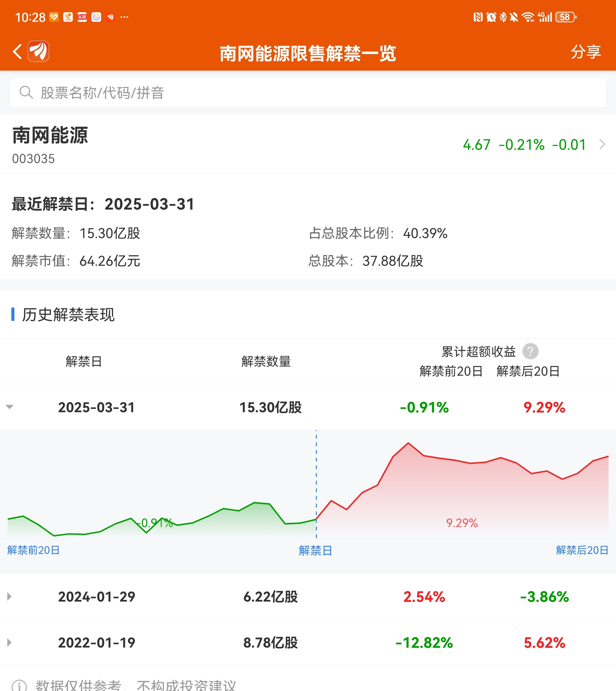Image resolution: width=616 pixels, height=691 pixels.
Task: Tap the Bluetooth icon in status bar
Action: pyautogui.click(x=503, y=17)
